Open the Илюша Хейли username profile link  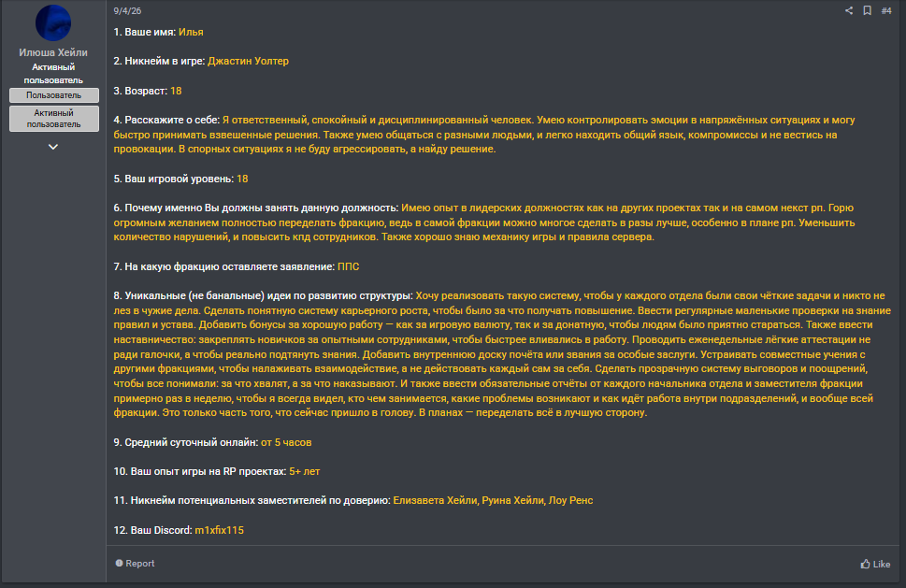(x=53, y=53)
